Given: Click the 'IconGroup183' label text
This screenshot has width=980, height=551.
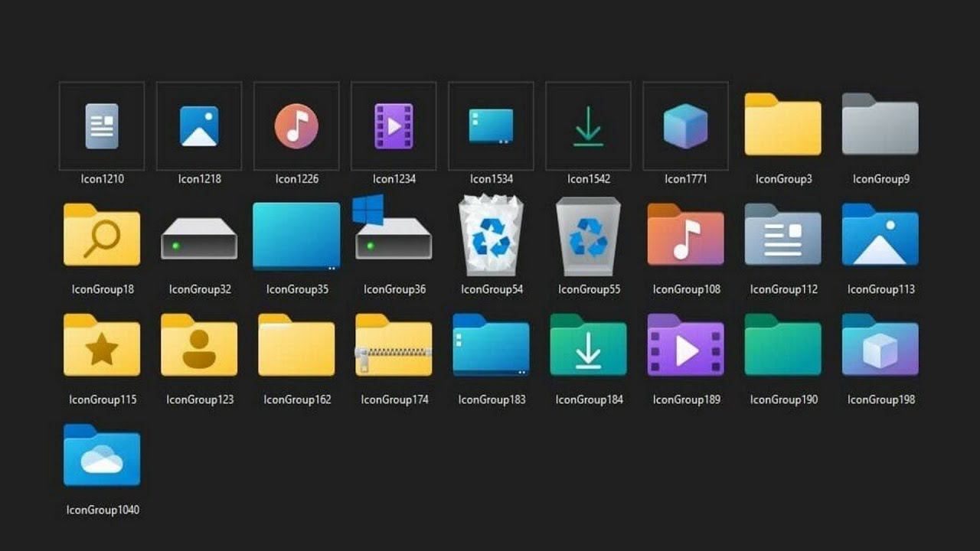Looking at the screenshot, I should [491, 399].
